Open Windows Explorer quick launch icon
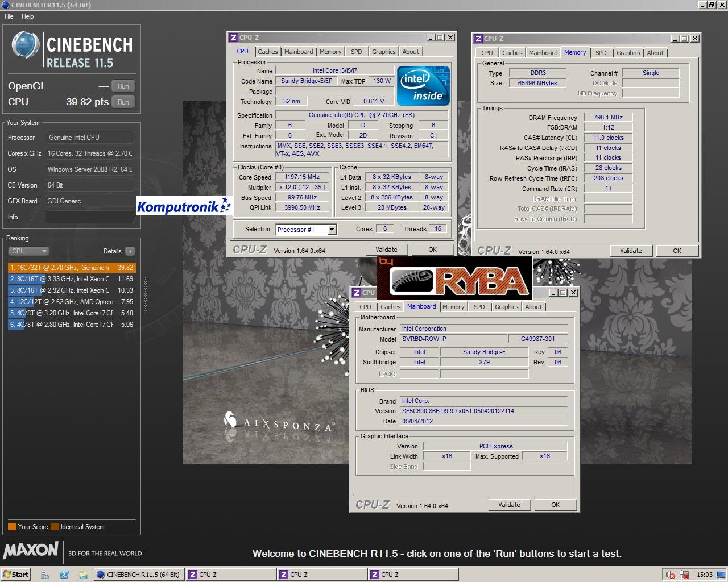 [83, 575]
